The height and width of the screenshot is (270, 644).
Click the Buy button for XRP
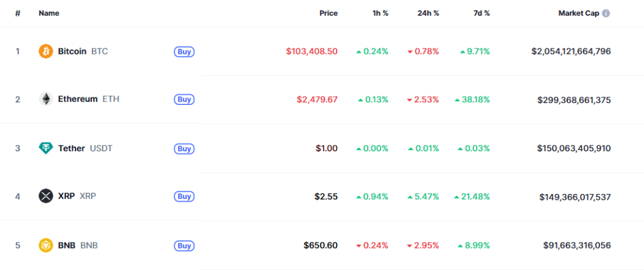[x=184, y=197]
